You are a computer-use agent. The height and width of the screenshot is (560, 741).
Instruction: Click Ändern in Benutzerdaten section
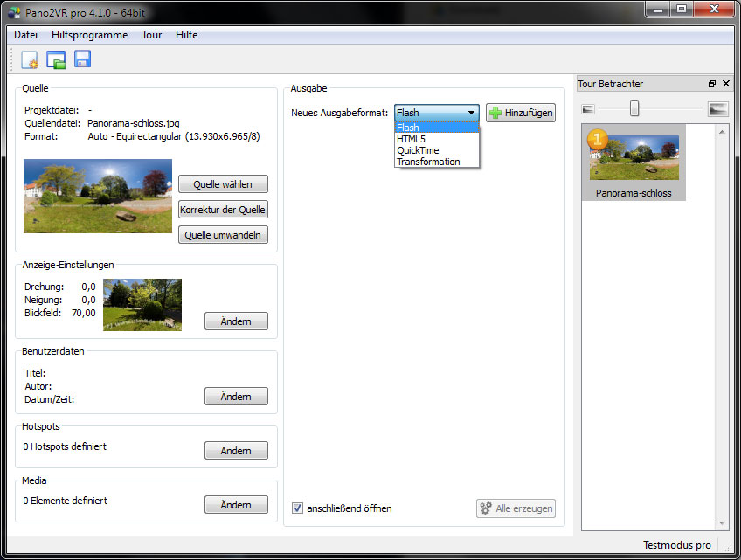(x=236, y=397)
